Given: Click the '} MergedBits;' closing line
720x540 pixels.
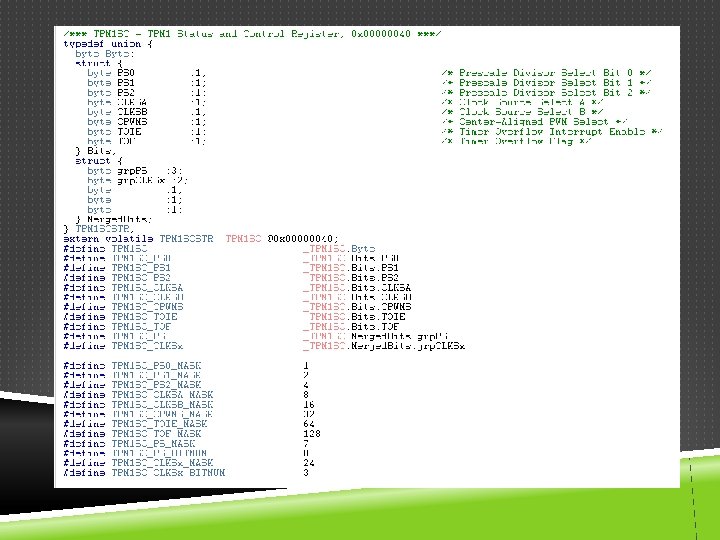Looking at the screenshot, I should (x=113, y=219).
